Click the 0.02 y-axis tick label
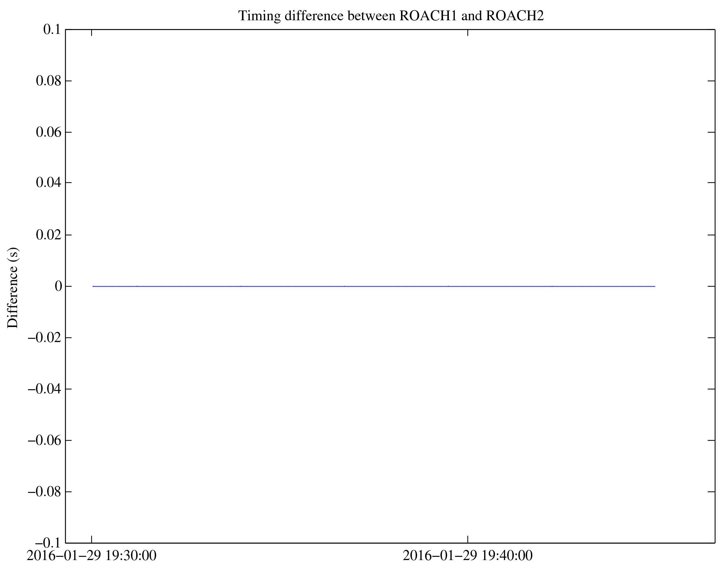722x588 pixels. click(49, 235)
